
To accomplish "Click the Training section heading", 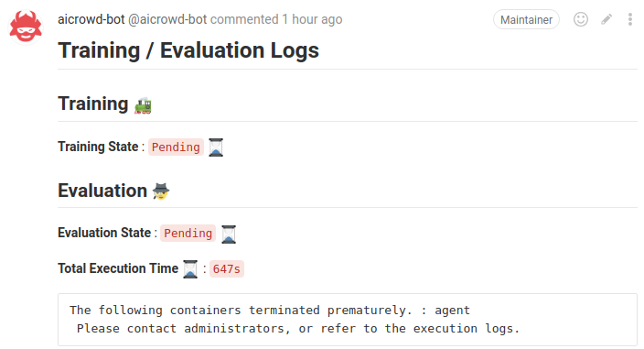I will coord(93,104).
